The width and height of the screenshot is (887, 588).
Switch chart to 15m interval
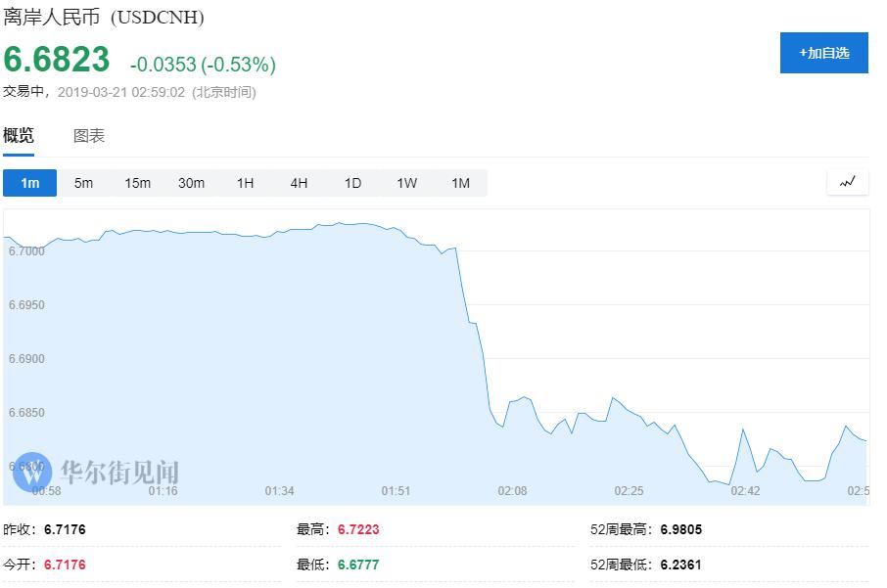pos(137,183)
